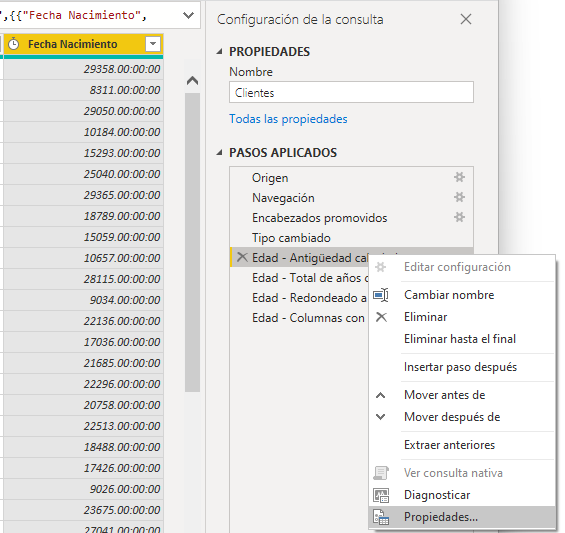Click the X icon beside Eliminar
Screen dimensions: 565x533
(381, 317)
